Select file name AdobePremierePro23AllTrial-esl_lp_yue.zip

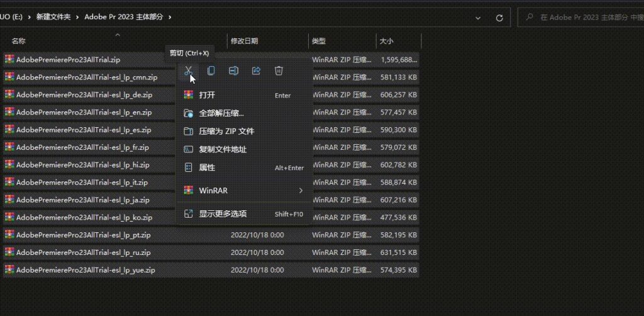86,270
